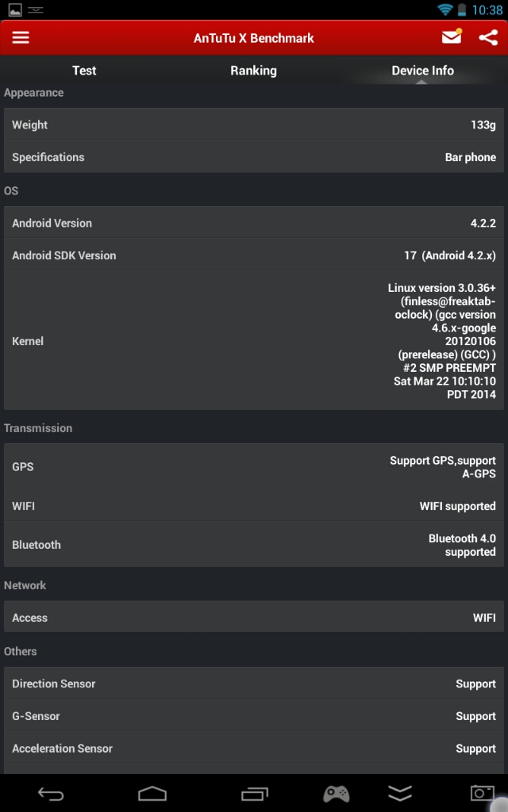The width and height of the screenshot is (508, 812).
Task: Open the hamburger menu
Action: 21,38
